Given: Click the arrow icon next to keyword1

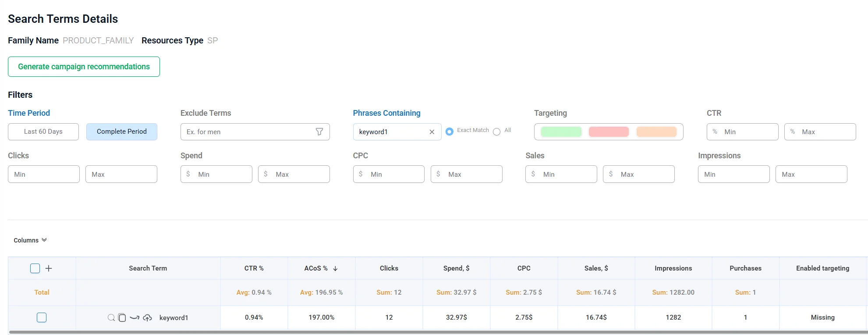Looking at the screenshot, I should [x=135, y=317].
